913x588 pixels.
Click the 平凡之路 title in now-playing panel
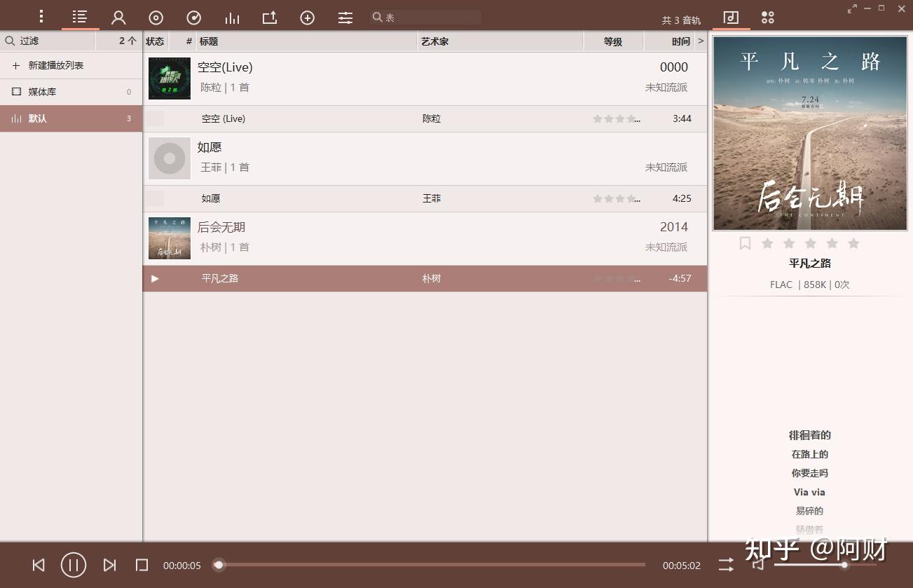tap(810, 264)
